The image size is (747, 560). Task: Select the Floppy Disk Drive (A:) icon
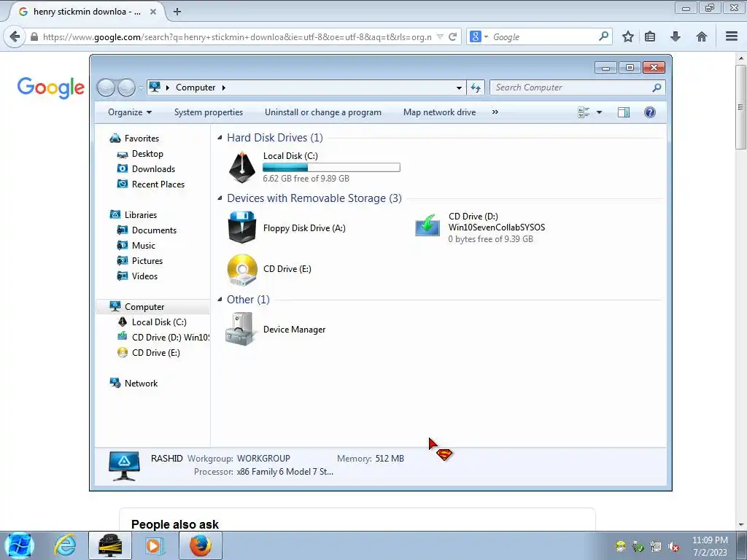[242, 227]
